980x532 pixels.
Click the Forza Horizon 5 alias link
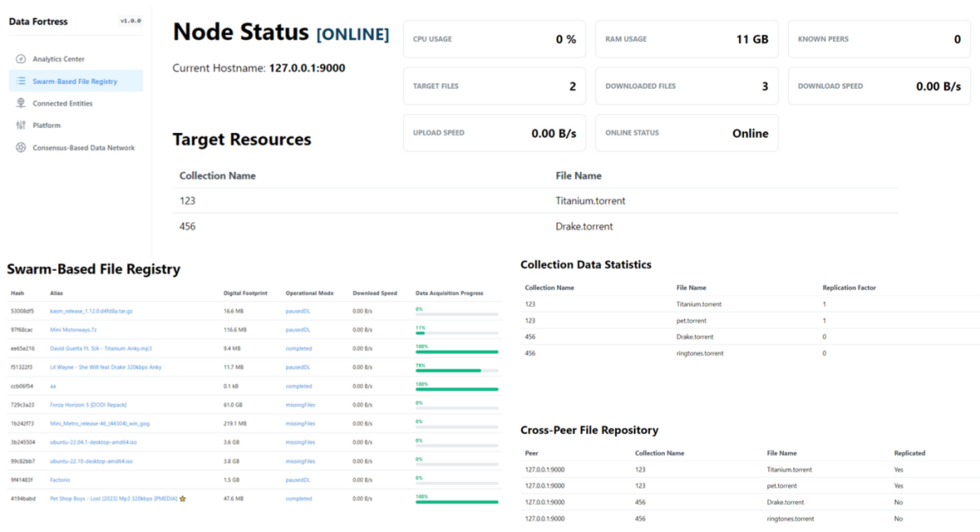[87, 405]
